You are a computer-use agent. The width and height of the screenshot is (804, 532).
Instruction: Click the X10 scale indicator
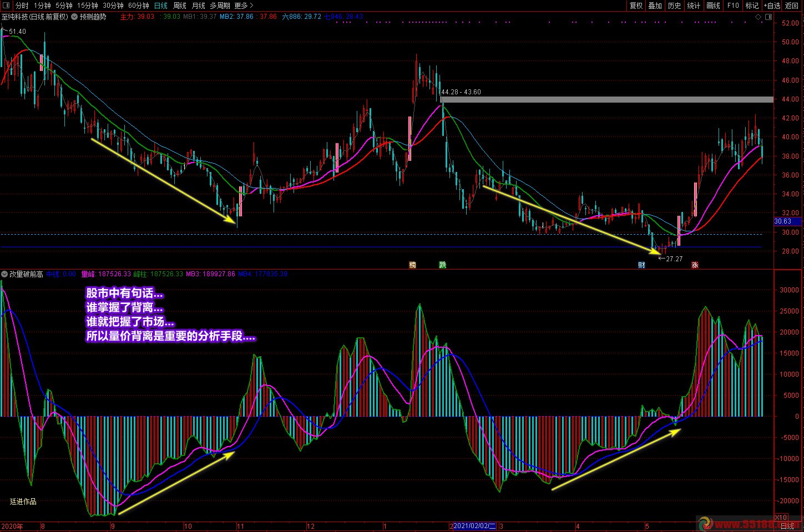[x=781, y=518]
